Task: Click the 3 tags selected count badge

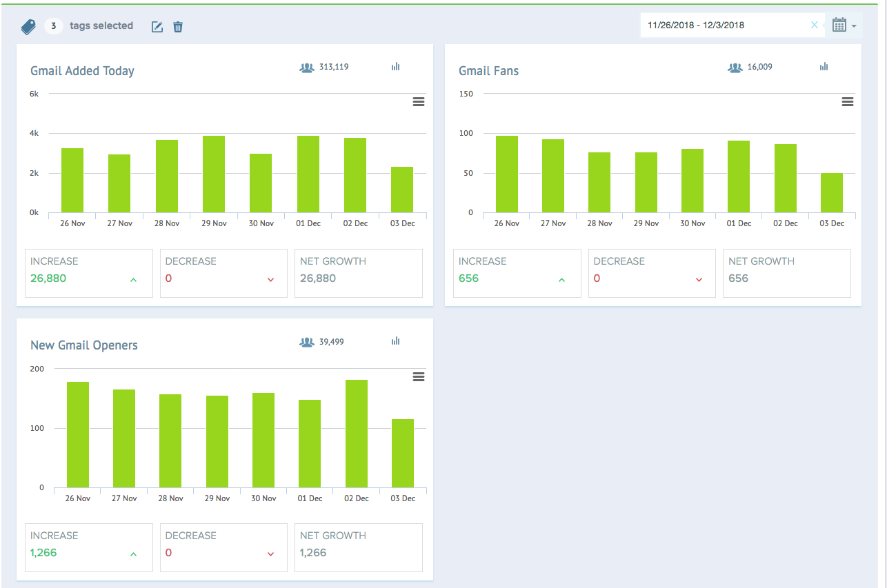Action: point(53,26)
